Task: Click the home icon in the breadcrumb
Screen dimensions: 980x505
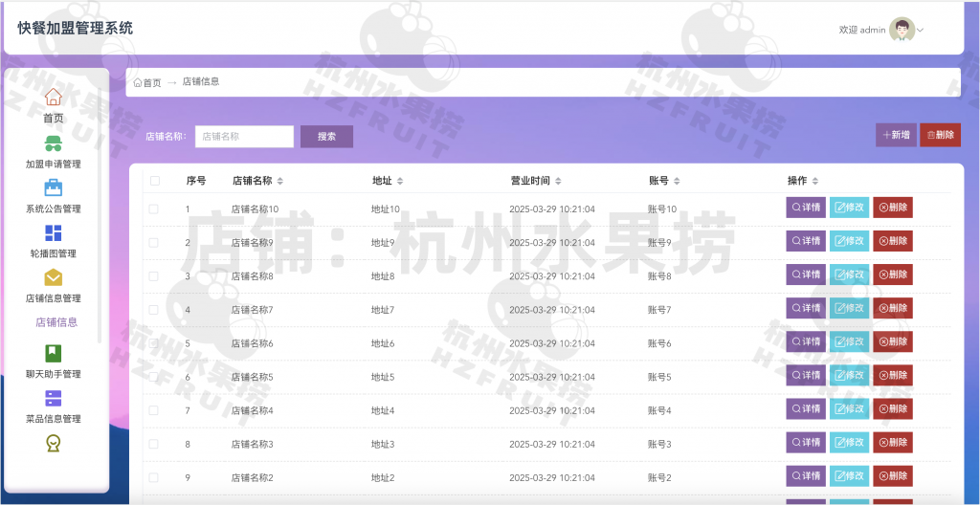Action: [138, 82]
